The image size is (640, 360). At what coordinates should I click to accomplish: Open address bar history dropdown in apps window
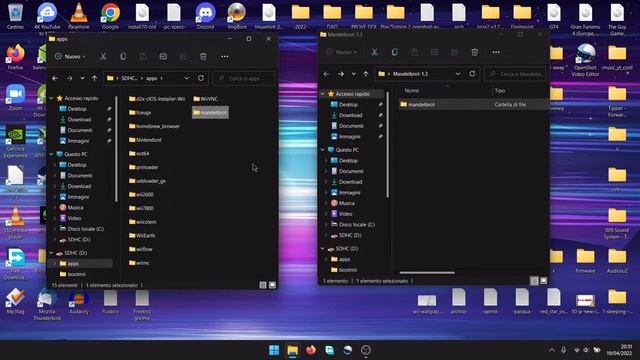187,78
